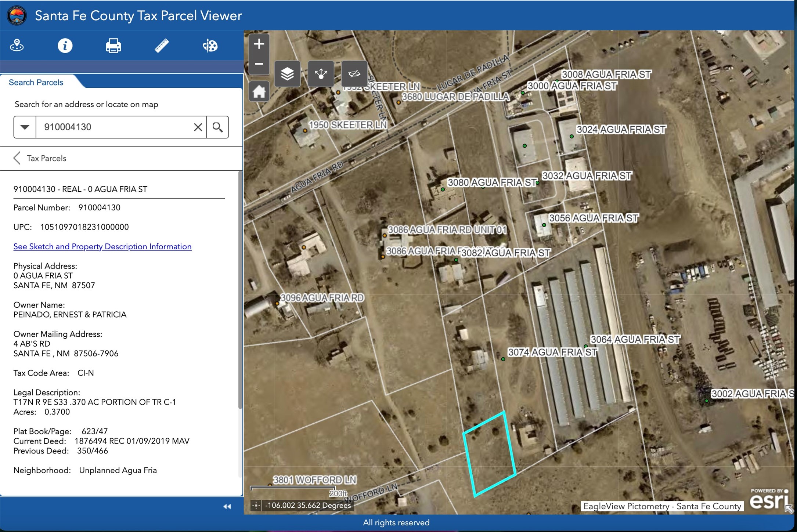This screenshot has height=532, width=797.
Task: Click the UPC number value
Action: (84, 227)
